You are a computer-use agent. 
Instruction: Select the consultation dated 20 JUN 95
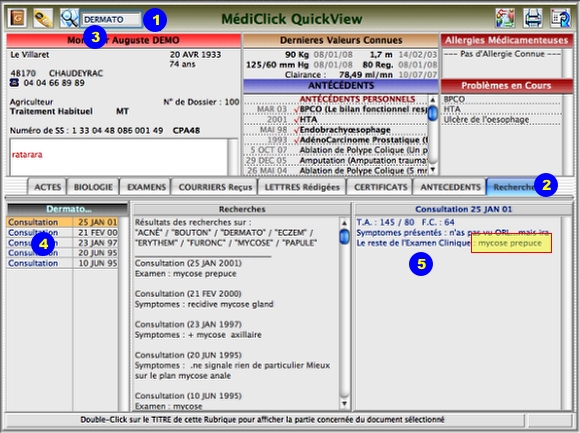[63, 253]
